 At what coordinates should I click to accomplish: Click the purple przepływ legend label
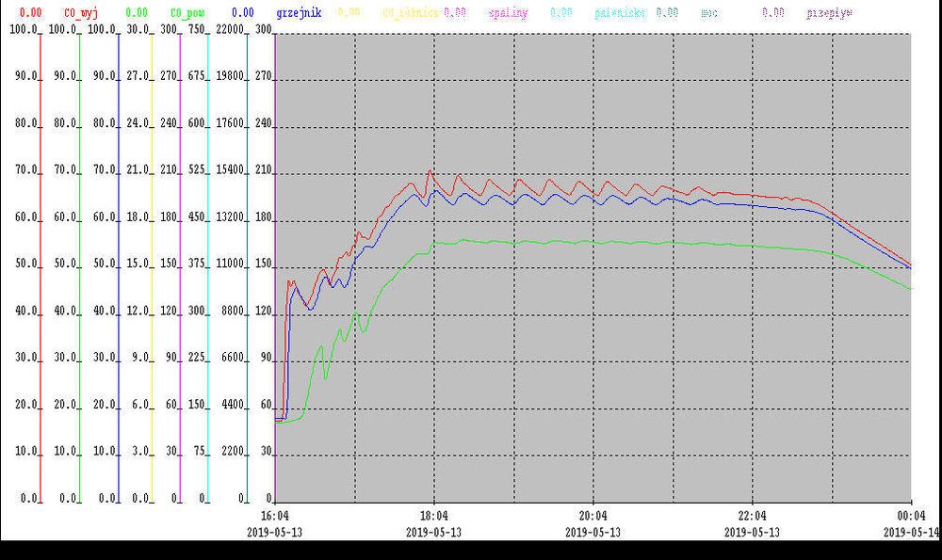(829, 13)
